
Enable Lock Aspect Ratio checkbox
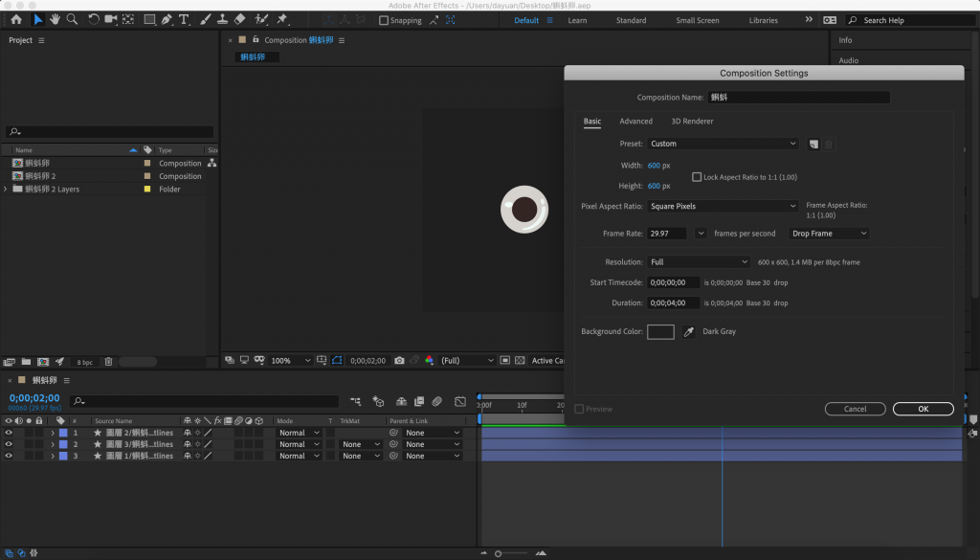tap(697, 177)
